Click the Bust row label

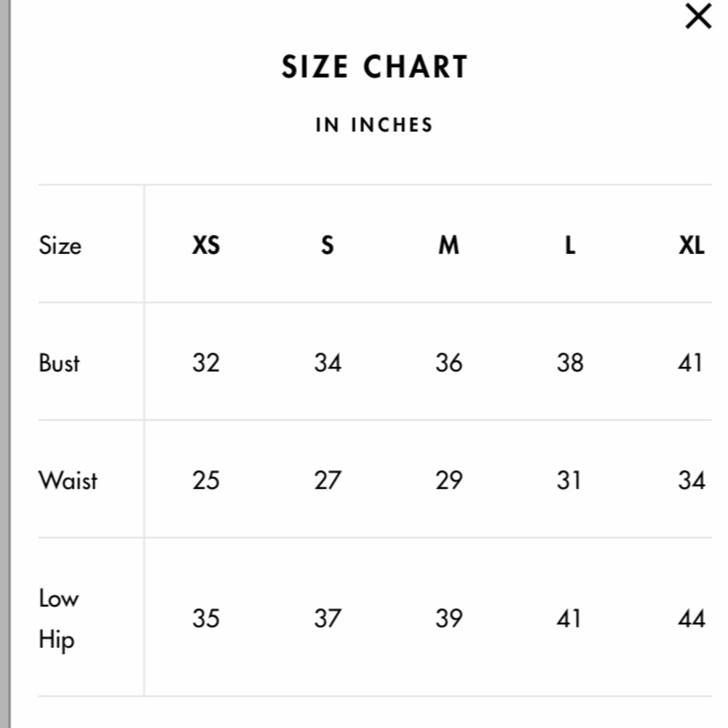point(59,363)
